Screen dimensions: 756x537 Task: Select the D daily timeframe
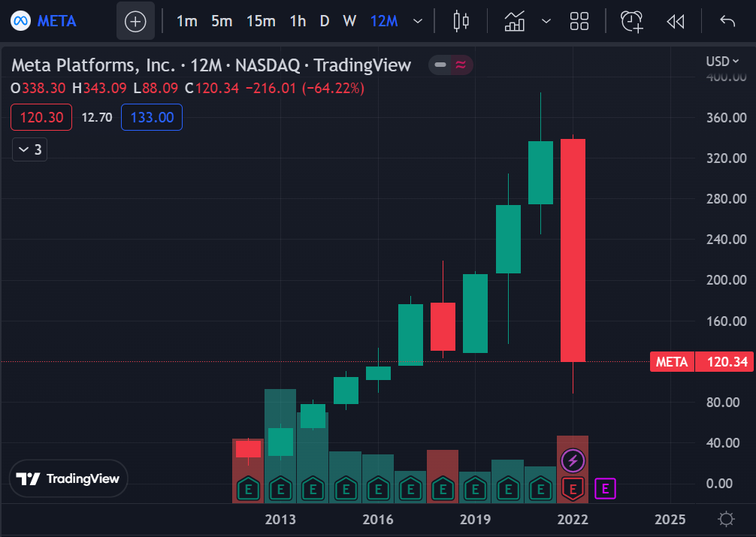coord(325,22)
